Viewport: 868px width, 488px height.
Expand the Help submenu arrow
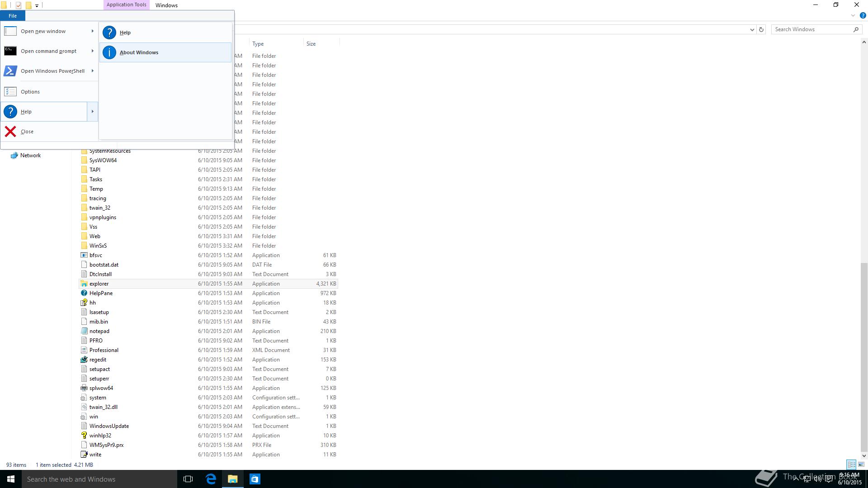tap(92, 112)
